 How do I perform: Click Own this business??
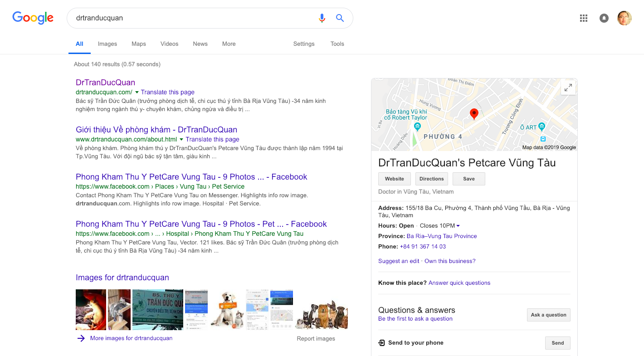pos(450,261)
